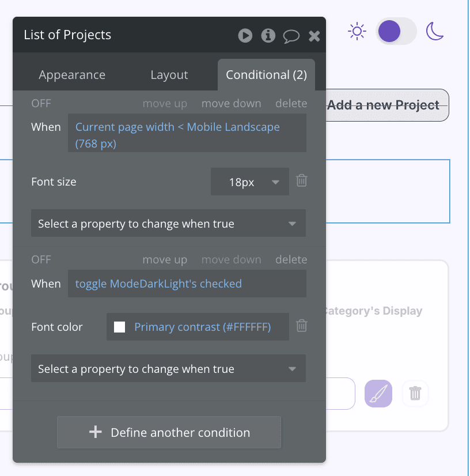
Task: Open property dropdown under Font size
Action: pos(168,223)
